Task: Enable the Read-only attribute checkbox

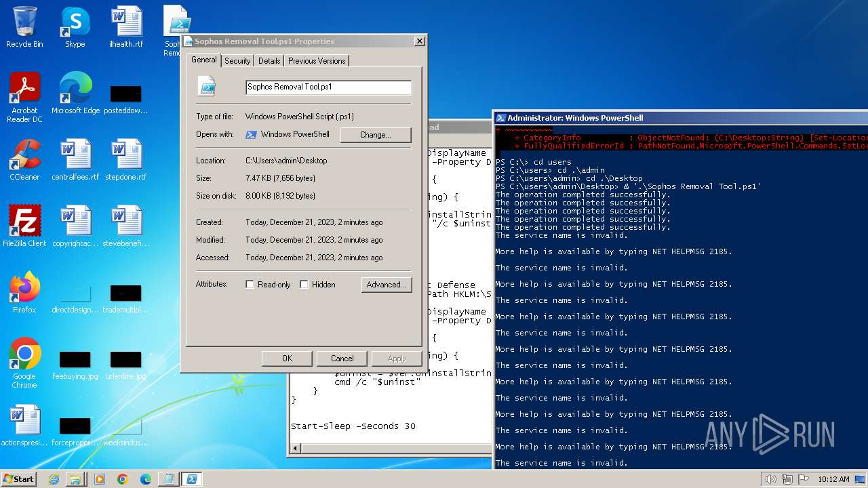Action: click(x=250, y=285)
